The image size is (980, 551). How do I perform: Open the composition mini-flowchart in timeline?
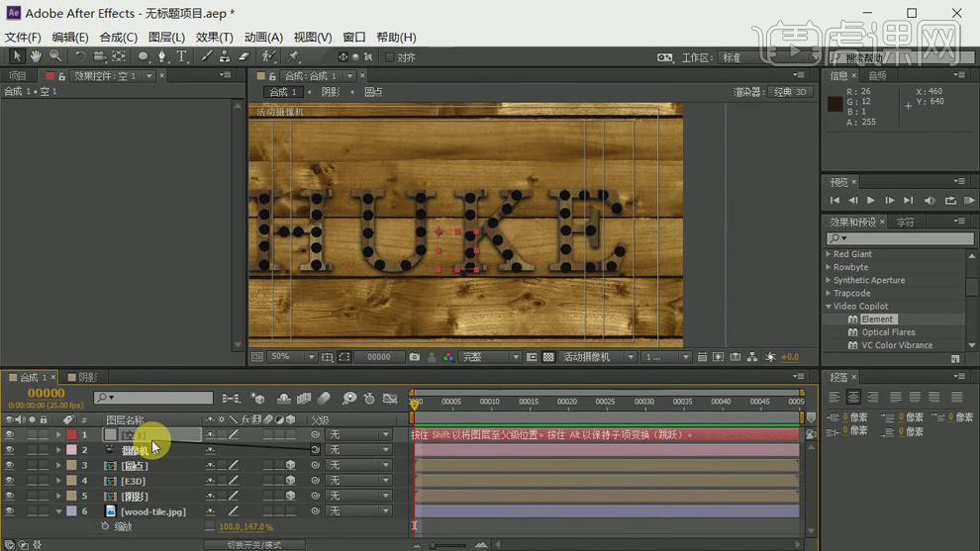(x=231, y=398)
